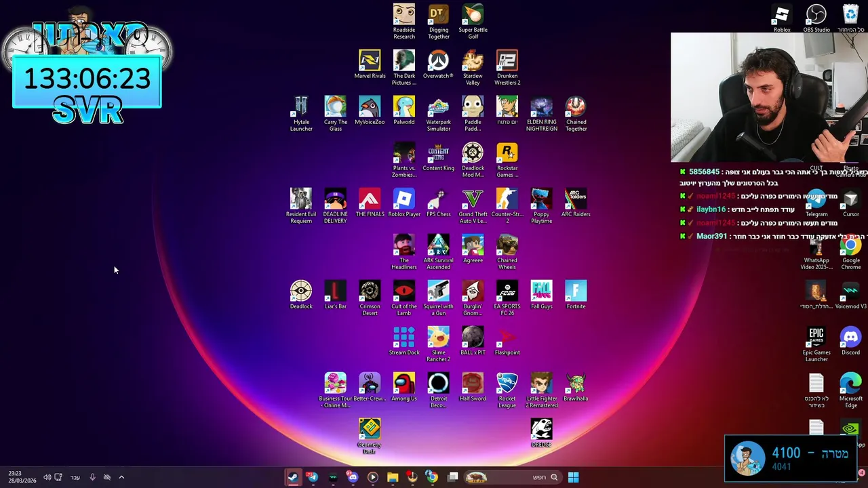Launch Palworld from the desktop
This screenshot has width=868, height=488.
tap(404, 110)
